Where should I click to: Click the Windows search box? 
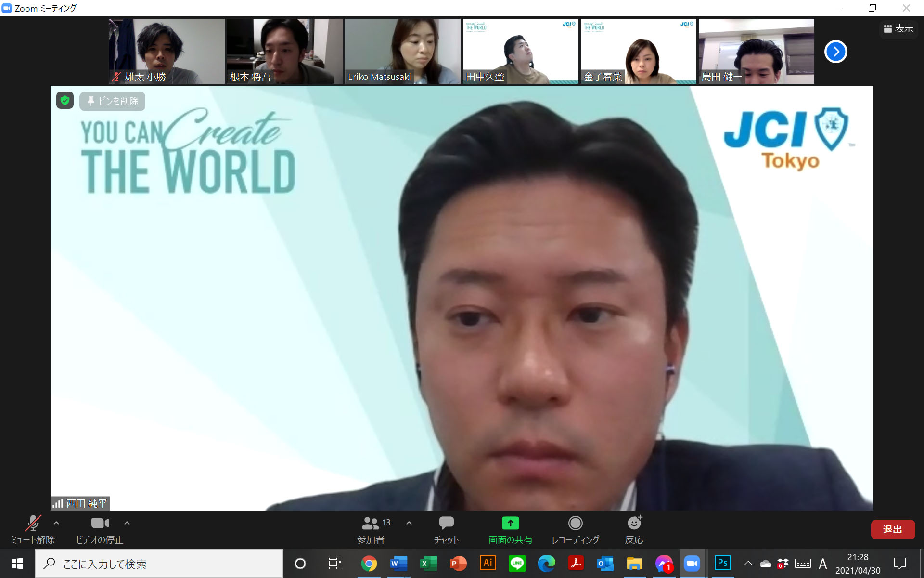159,564
